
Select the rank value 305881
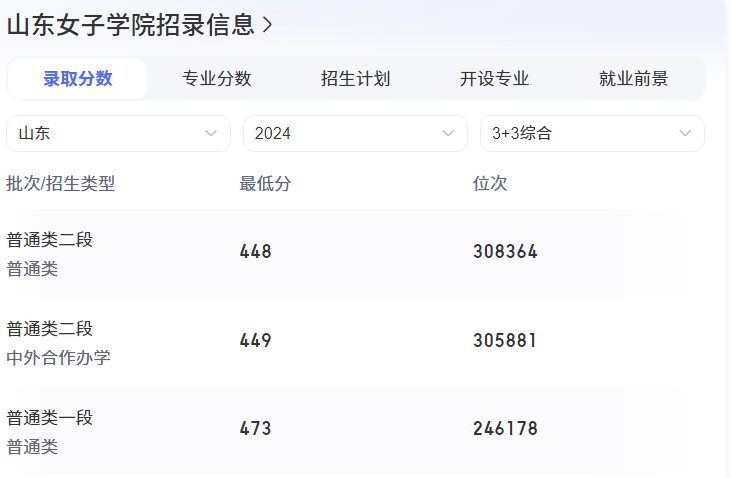point(505,340)
